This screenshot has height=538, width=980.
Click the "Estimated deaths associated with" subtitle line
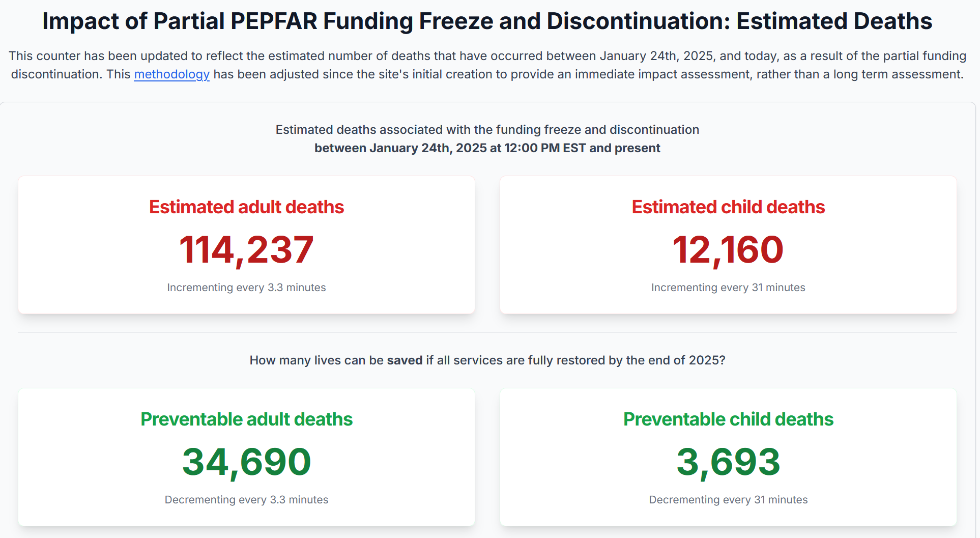[x=487, y=130]
